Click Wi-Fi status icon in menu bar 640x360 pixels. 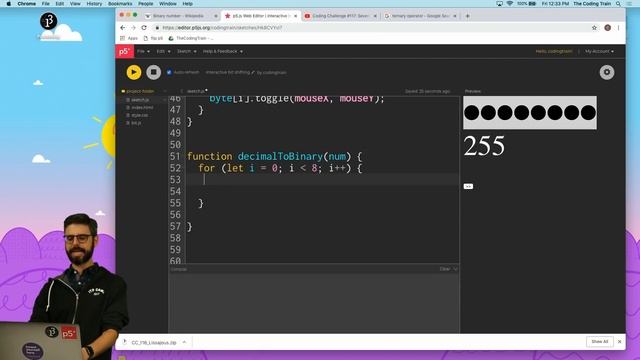(x=509, y=4)
